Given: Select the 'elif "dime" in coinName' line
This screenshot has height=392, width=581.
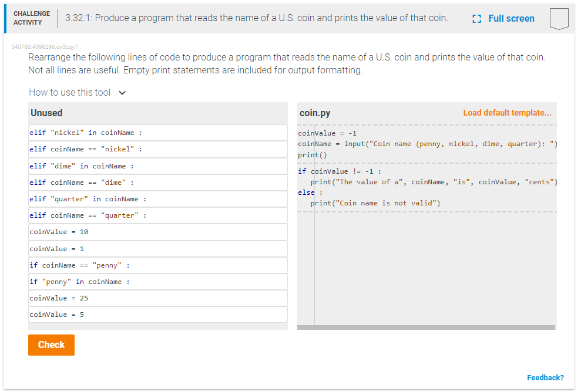Looking at the screenshot, I should click(157, 165).
